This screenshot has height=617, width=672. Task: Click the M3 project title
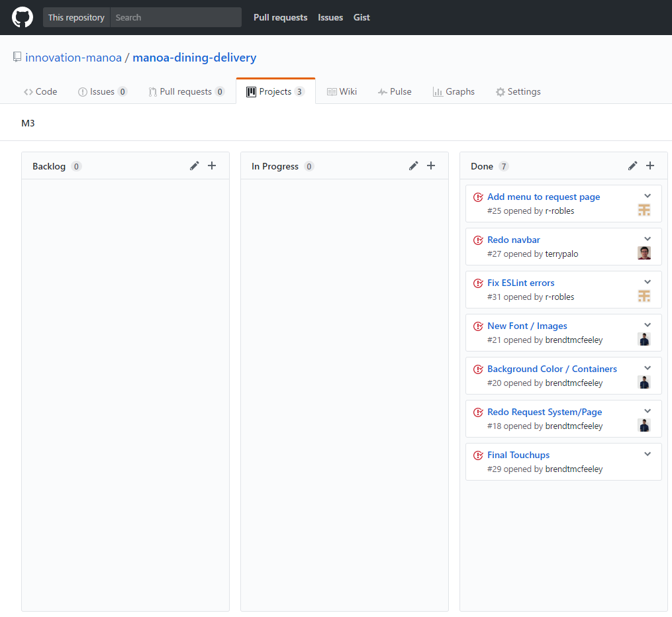[x=28, y=123]
